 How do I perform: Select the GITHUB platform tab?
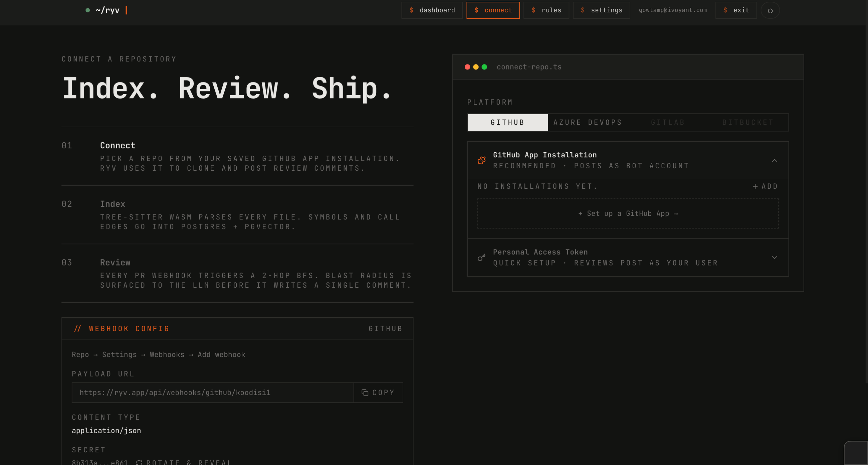[507, 122]
